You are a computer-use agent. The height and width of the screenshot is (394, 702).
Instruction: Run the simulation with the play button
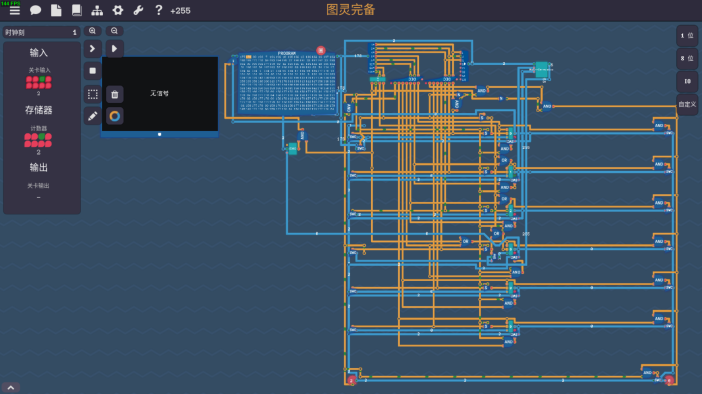[x=115, y=48]
